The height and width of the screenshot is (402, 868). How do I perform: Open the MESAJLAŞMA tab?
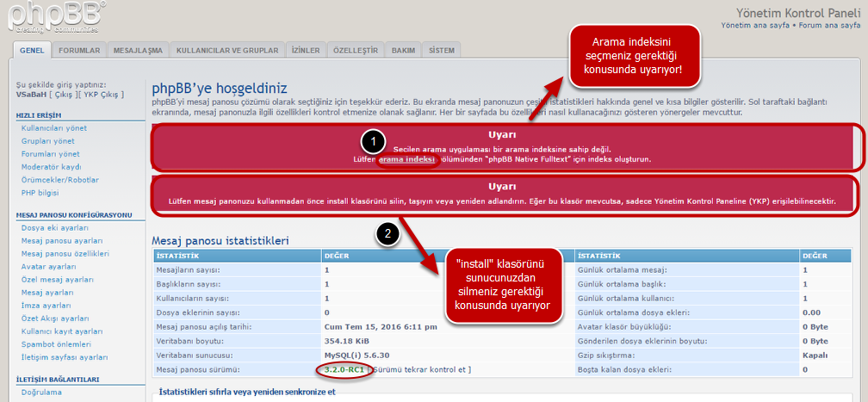138,51
